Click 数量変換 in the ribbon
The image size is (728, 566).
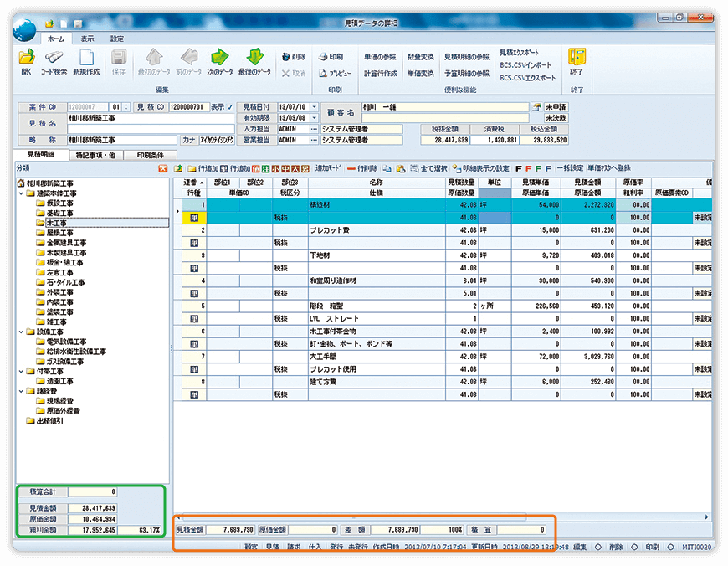point(421,57)
